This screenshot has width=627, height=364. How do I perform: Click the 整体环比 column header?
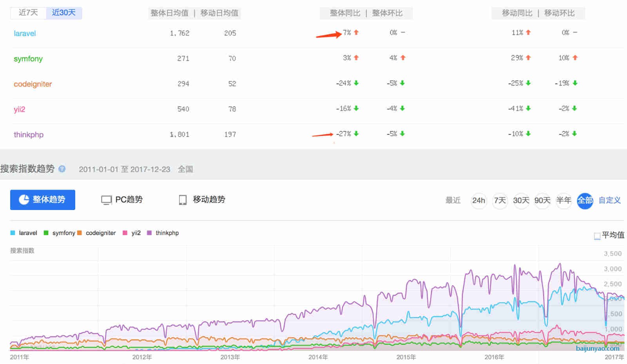(x=387, y=13)
